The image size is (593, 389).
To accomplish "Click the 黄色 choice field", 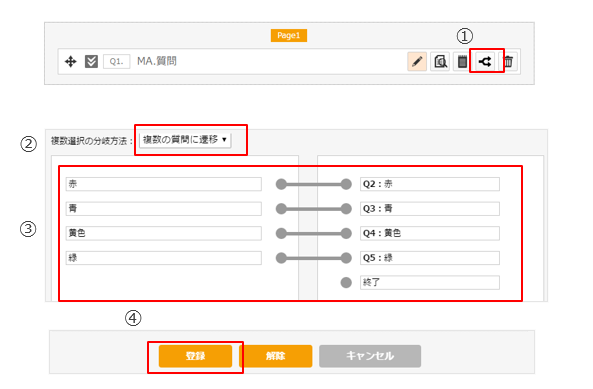I will 164,233.
